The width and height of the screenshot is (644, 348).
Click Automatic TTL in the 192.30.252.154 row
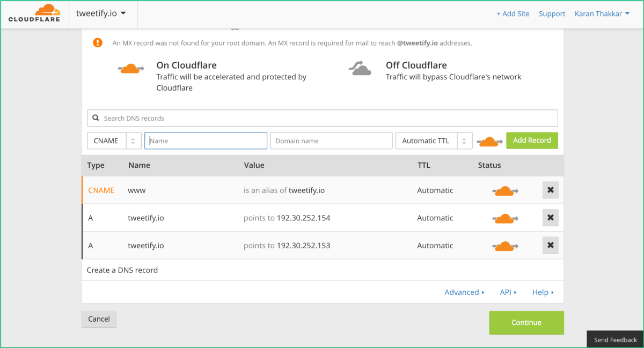tap(435, 218)
